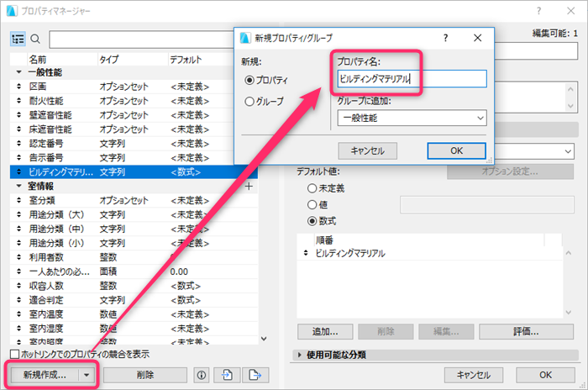Click the タイプ column header
The height and width of the screenshot is (390, 588).
pos(133,60)
